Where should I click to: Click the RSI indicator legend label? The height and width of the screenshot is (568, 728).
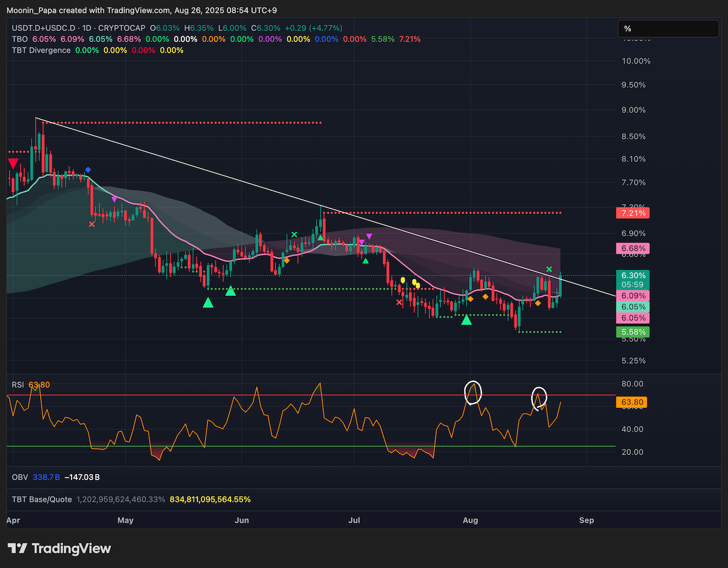[x=18, y=384]
